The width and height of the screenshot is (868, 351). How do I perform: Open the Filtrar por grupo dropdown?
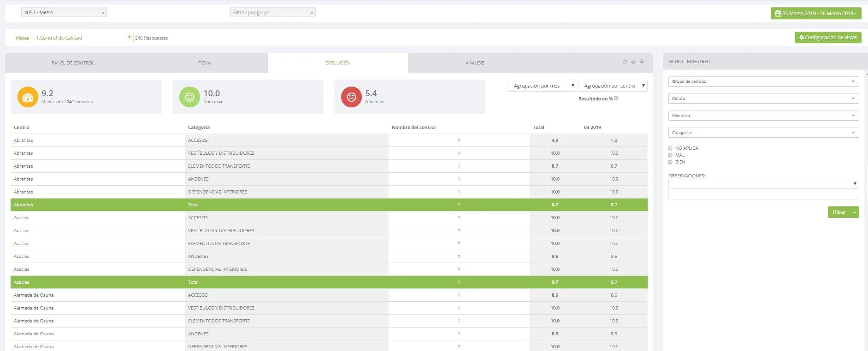pos(273,12)
